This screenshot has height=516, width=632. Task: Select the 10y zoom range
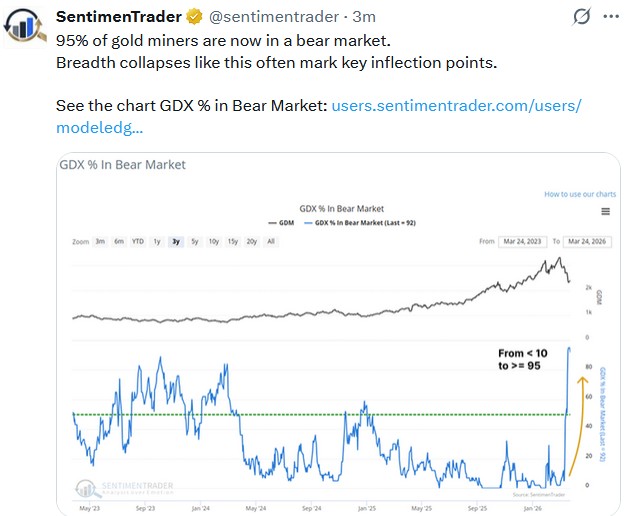tap(214, 241)
